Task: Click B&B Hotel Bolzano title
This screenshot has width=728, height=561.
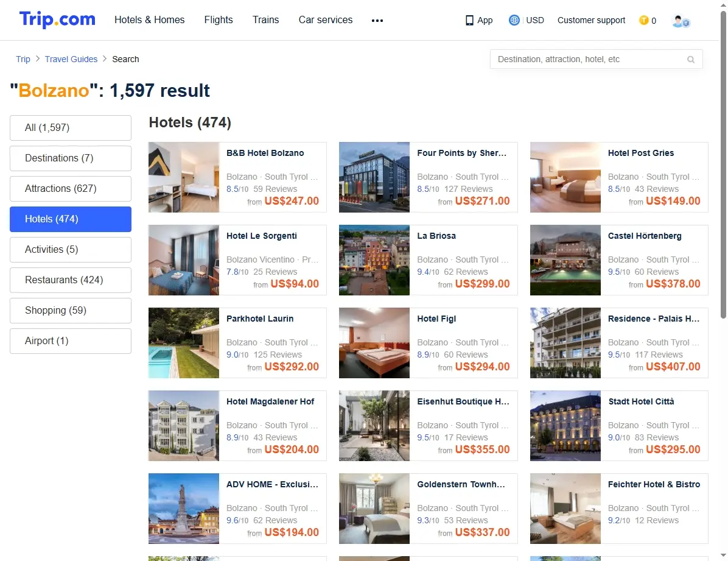Action: coord(265,153)
